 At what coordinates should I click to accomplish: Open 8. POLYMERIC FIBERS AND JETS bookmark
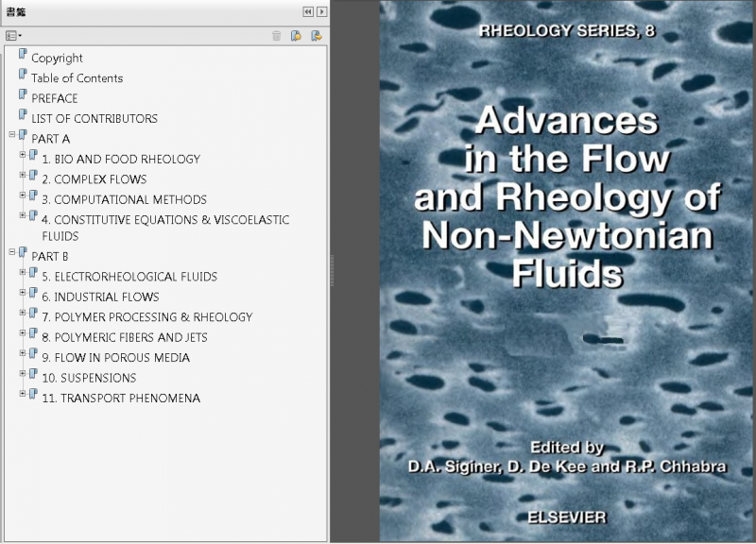[x=125, y=337]
